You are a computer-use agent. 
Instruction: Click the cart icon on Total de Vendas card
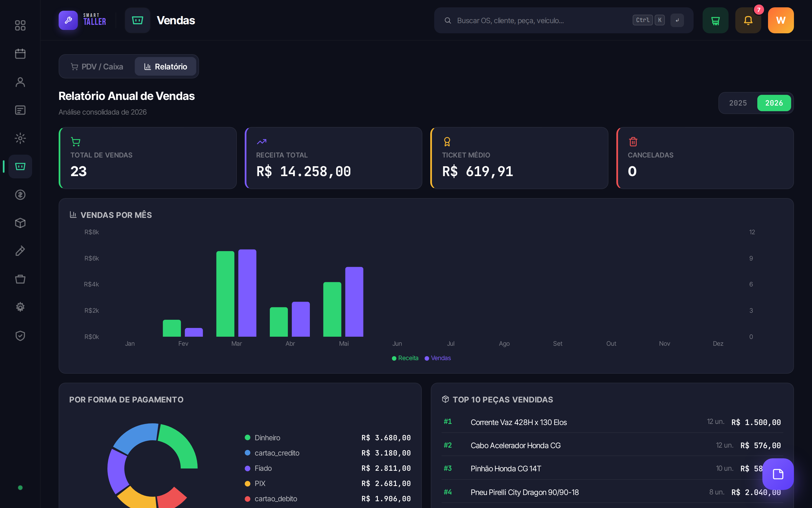coord(76,142)
